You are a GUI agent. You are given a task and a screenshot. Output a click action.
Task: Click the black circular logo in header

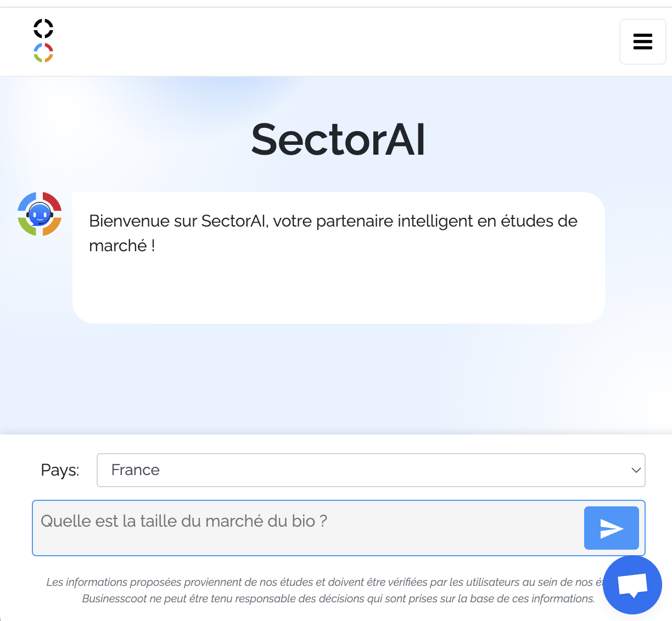(x=43, y=29)
